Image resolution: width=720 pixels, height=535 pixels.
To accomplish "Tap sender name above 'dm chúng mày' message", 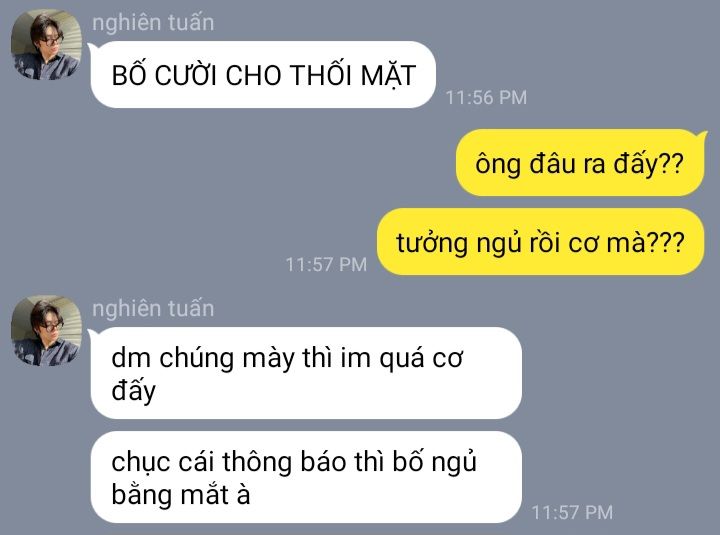I will point(153,309).
